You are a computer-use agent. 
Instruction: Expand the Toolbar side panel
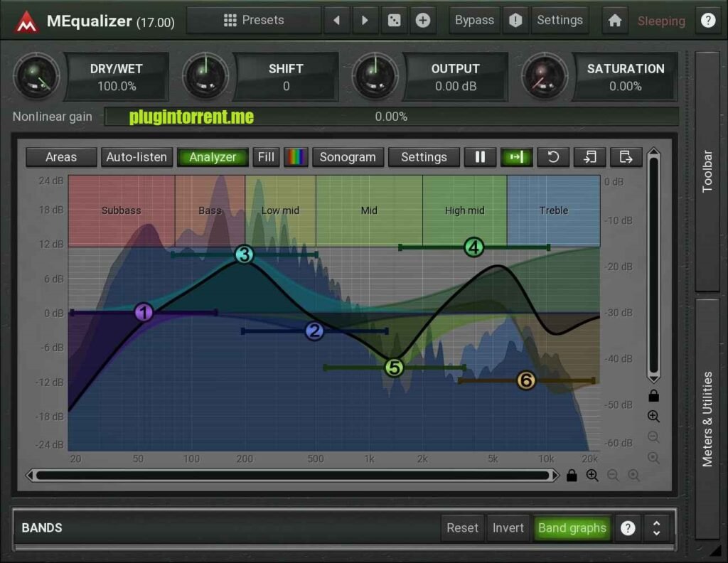(x=707, y=171)
